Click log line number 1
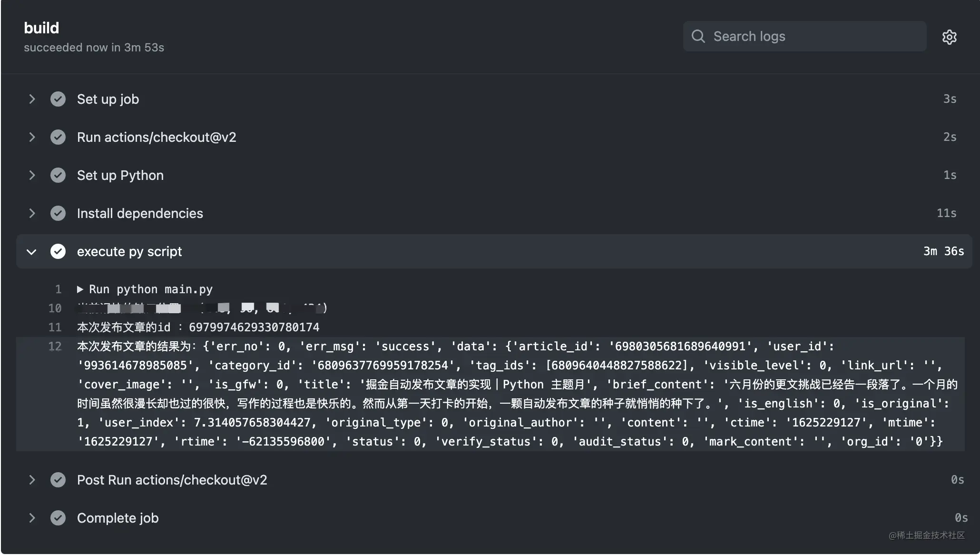The height and width of the screenshot is (555, 980). (x=58, y=289)
